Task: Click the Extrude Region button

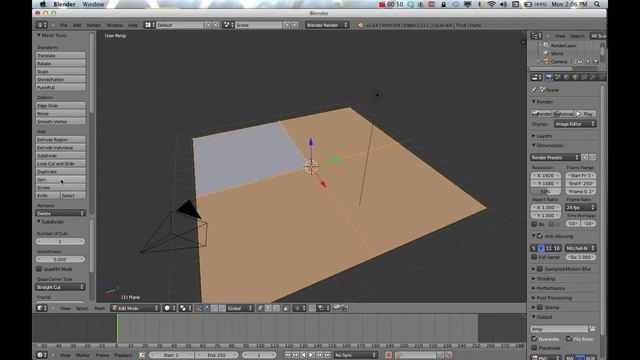Action: click(x=60, y=140)
